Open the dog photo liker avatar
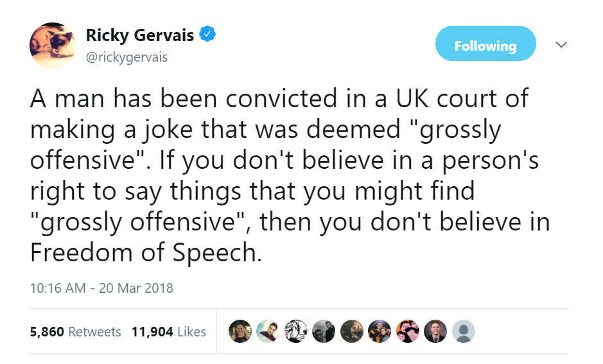 (352, 331)
